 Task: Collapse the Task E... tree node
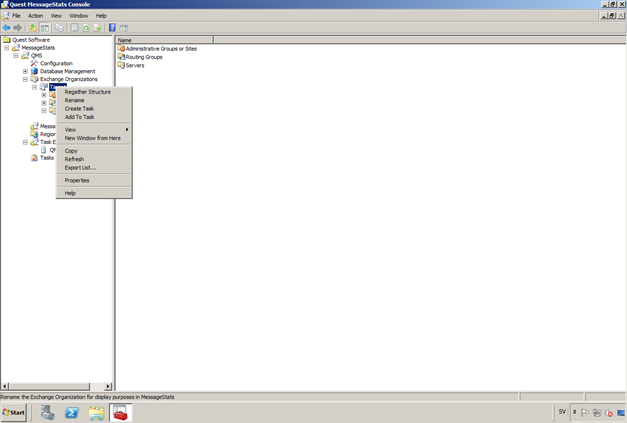click(25, 142)
